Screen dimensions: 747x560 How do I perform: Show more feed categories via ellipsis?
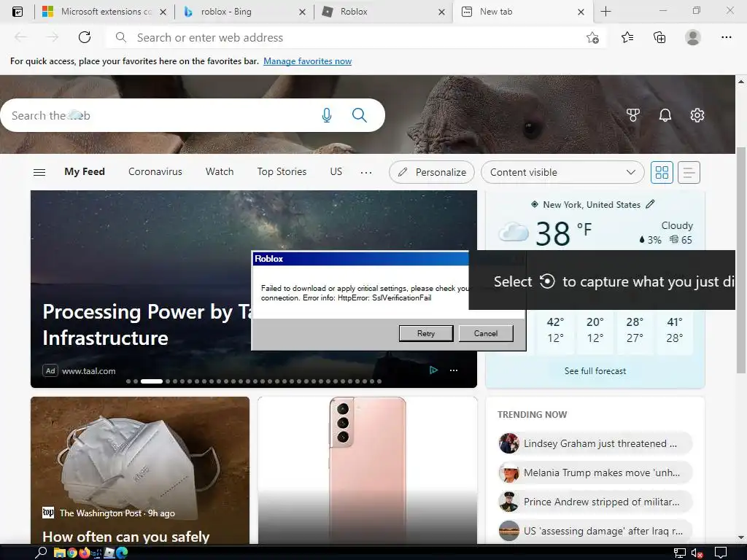click(x=366, y=172)
